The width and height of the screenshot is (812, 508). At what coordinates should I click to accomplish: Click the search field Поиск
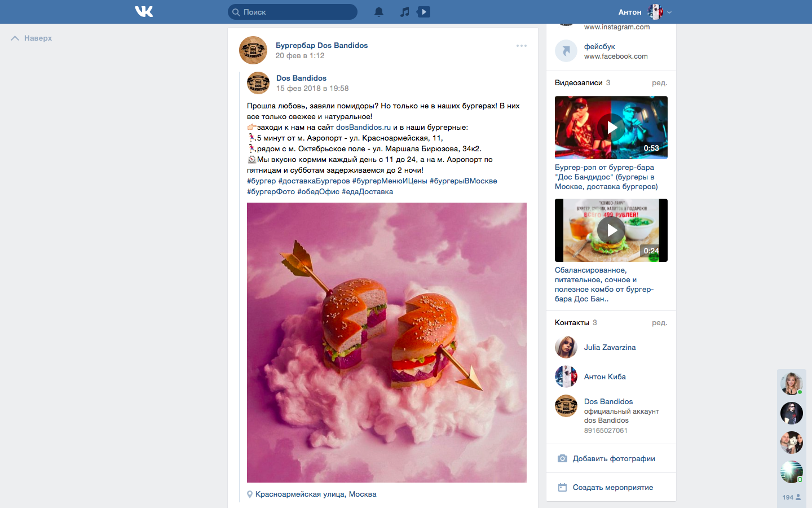pyautogui.click(x=293, y=12)
